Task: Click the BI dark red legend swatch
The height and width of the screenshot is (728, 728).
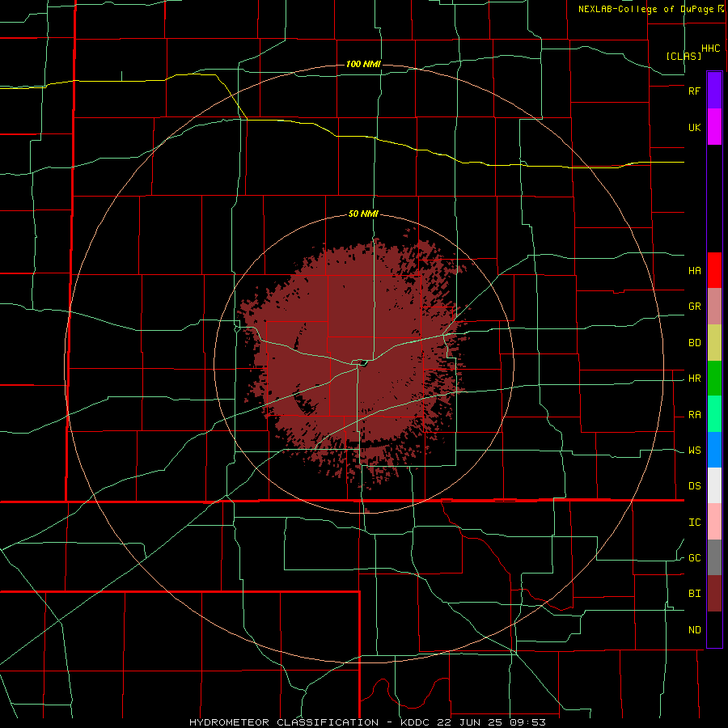Action: point(714,594)
